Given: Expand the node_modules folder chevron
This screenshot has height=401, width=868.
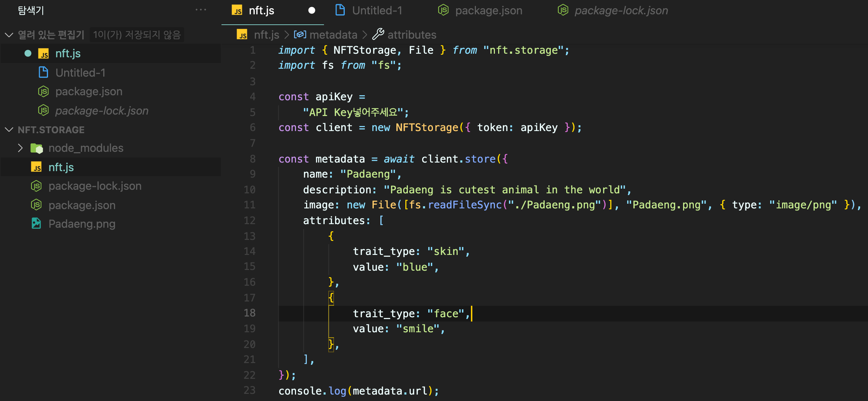Looking at the screenshot, I should point(20,148).
